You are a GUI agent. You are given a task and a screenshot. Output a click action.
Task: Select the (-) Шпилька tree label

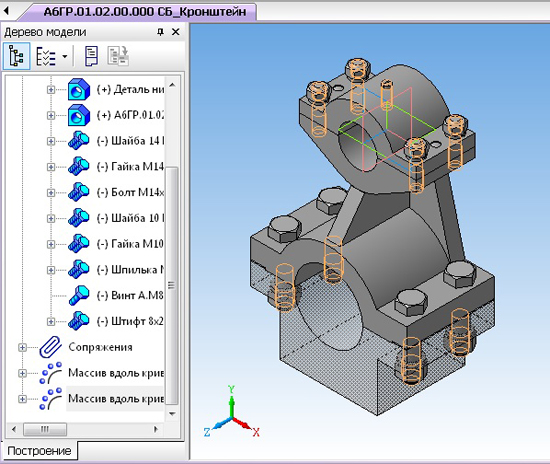(x=130, y=270)
